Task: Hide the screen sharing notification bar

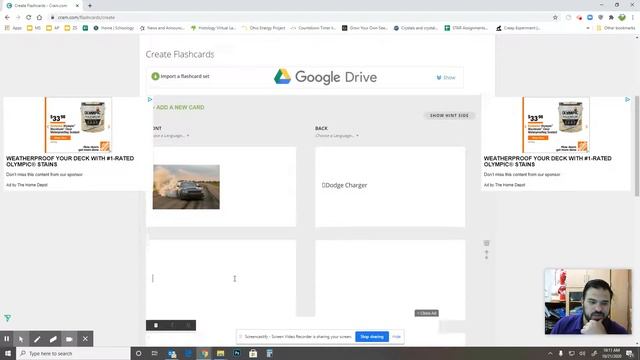Action: click(396, 337)
